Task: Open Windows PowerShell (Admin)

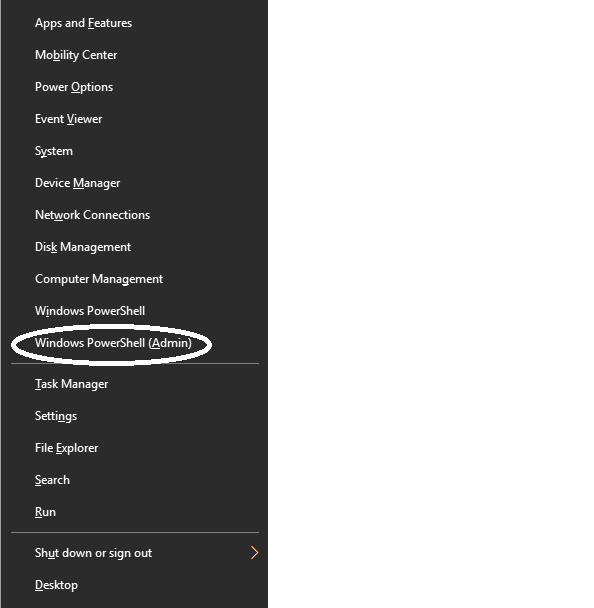Action: [x=134, y=343]
